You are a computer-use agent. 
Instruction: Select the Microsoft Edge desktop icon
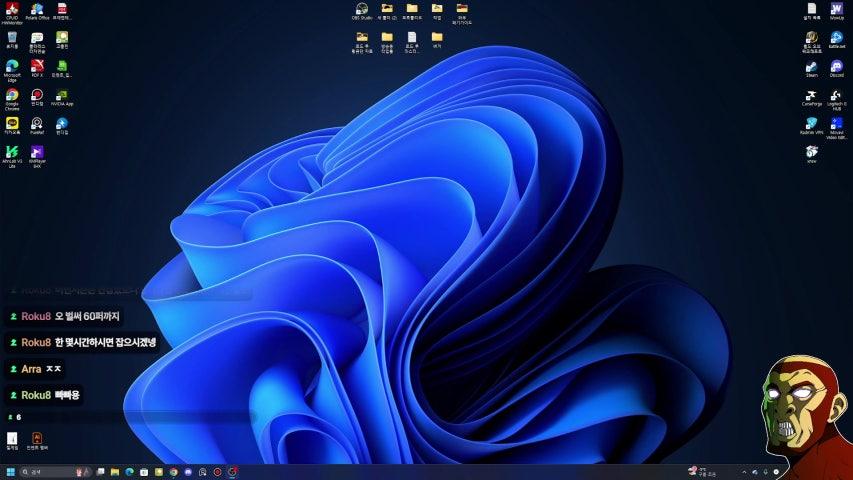click(x=12, y=67)
